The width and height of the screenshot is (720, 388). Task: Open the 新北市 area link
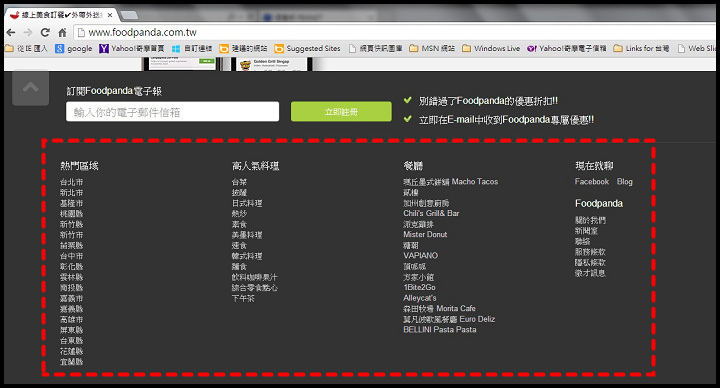tap(71, 192)
